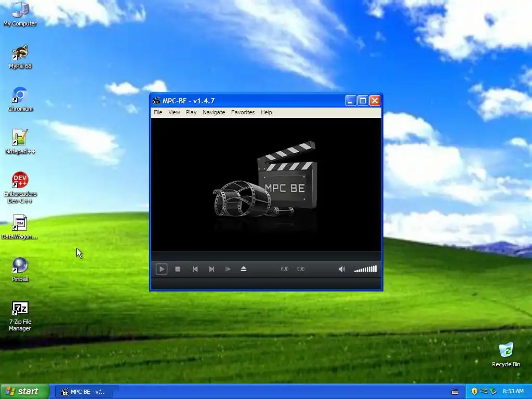Click the safely remove hardware tray icon
Viewport: 532px width, 399px height.
click(494, 391)
